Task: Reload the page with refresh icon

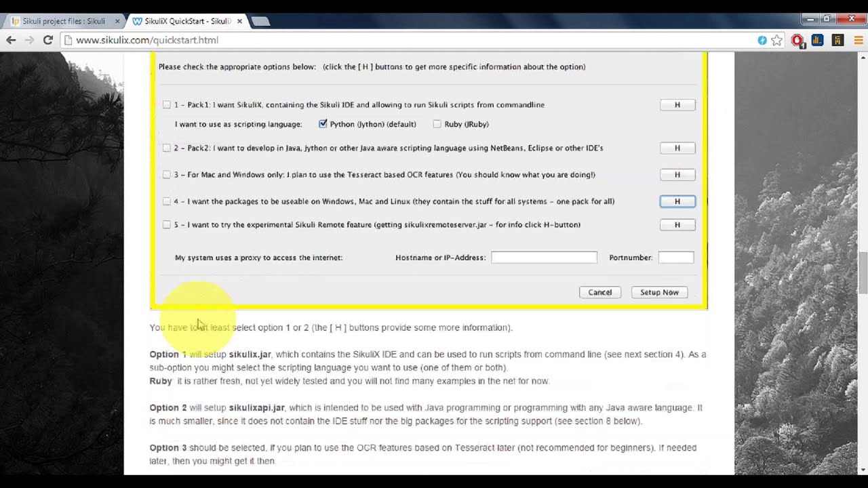Action: point(47,40)
